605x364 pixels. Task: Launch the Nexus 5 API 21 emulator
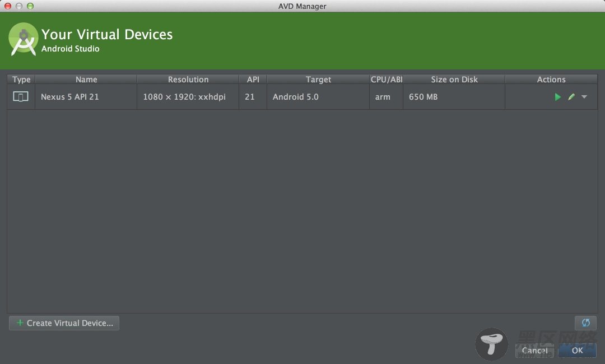[557, 97]
